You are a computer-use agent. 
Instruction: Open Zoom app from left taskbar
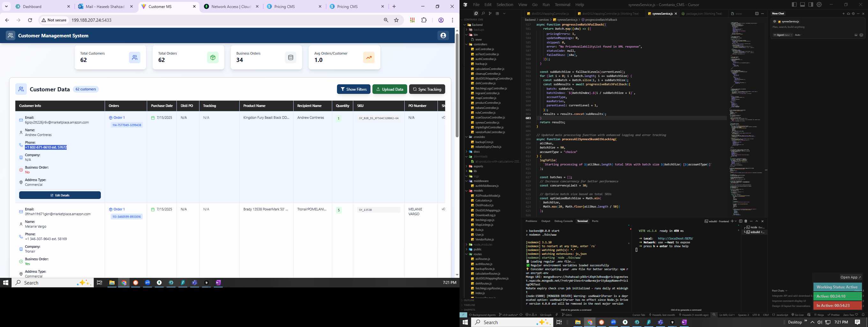coord(147,283)
